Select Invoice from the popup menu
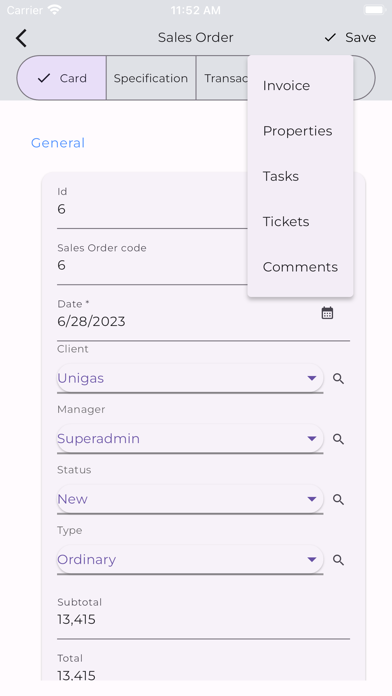Image resolution: width=392 pixels, height=696 pixels. [301, 86]
